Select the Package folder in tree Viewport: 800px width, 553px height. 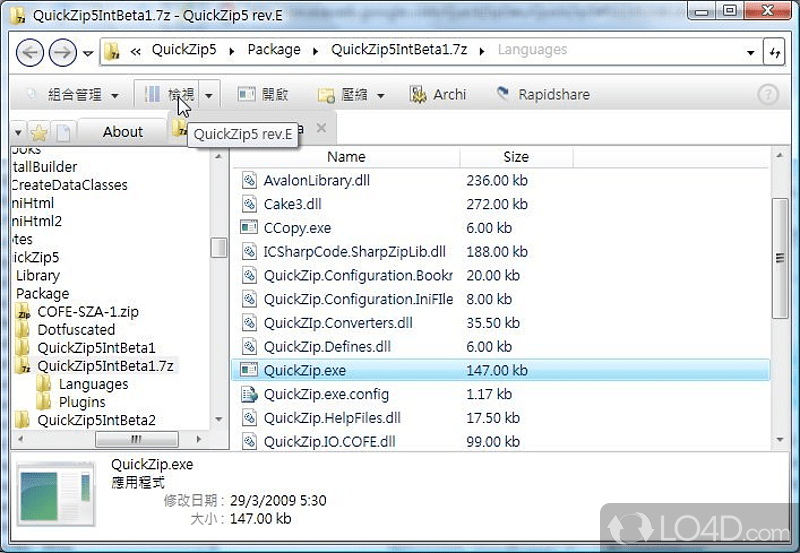click(x=42, y=294)
